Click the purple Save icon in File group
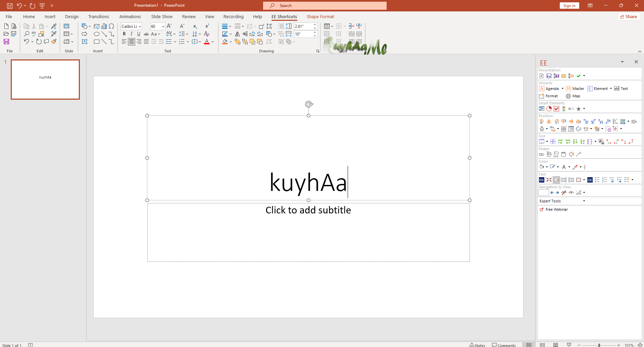644x347 pixels. [6, 42]
